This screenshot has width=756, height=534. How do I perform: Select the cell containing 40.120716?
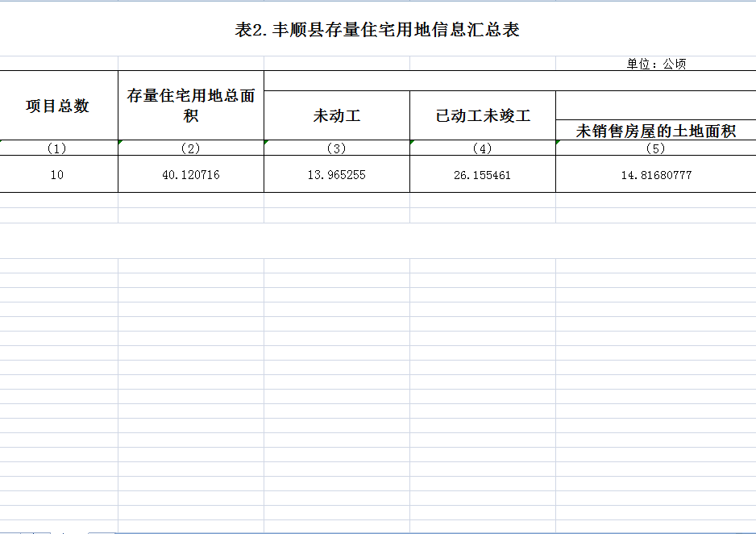[191, 172]
